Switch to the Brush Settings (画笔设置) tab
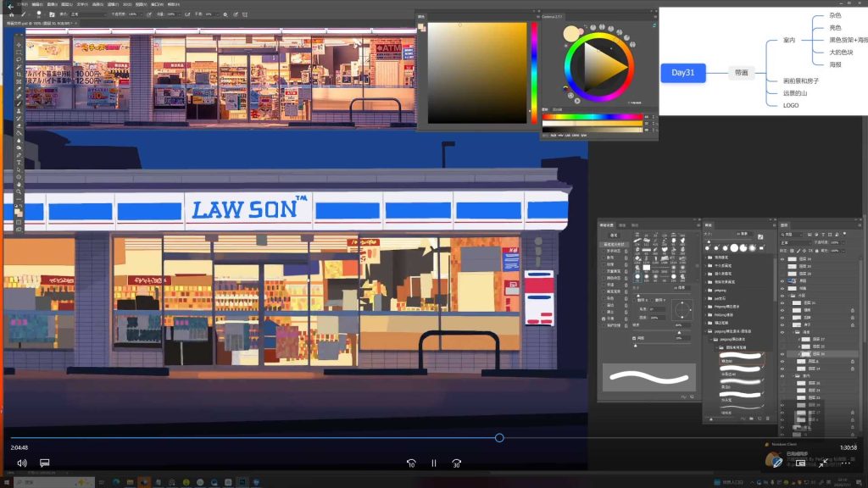The height and width of the screenshot is (488, 868). click(x=607, y=225)
